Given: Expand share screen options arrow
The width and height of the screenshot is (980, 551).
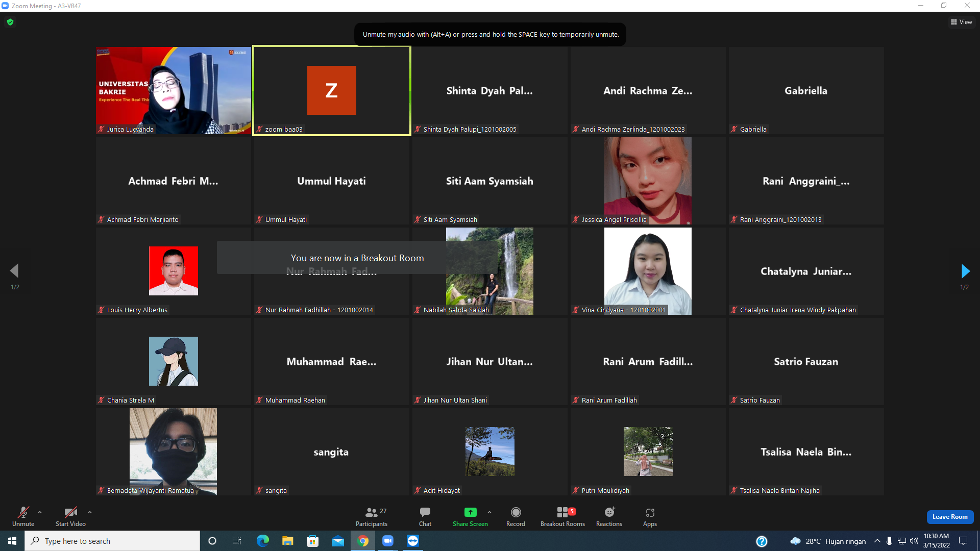Looking at the screenshot, I should [489, 512].
